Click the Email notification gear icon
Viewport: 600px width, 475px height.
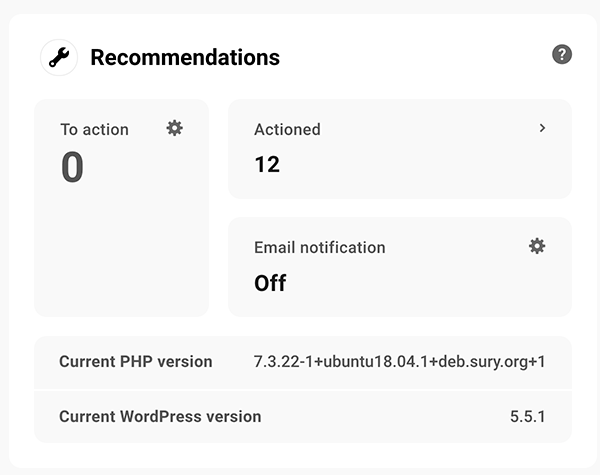(x=537, y=246)
